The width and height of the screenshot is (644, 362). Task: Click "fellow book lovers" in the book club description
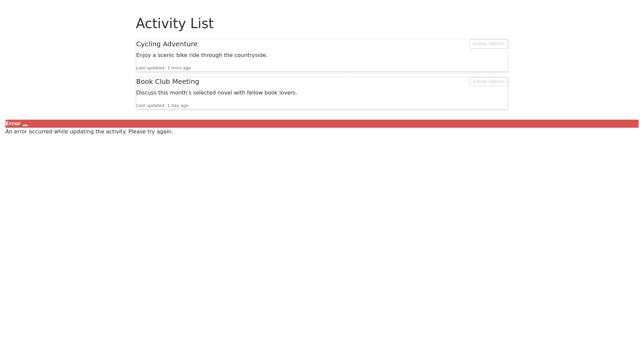point(271,93)
